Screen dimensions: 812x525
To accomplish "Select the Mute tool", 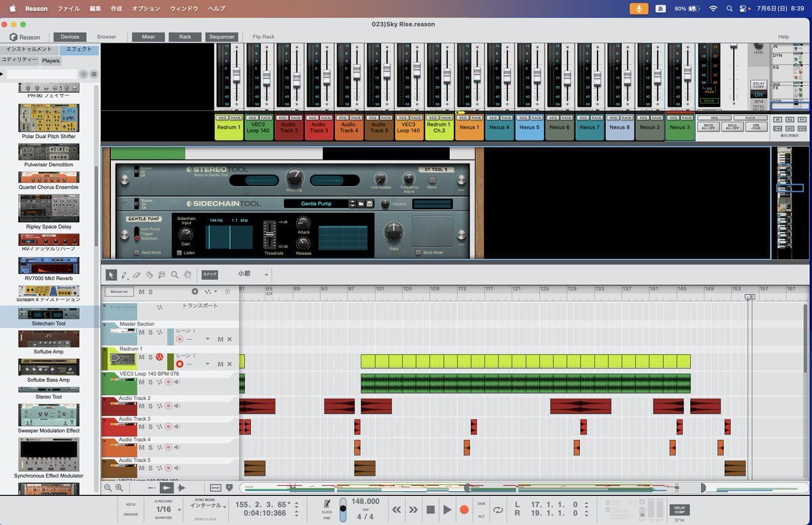I will [162, 275].
